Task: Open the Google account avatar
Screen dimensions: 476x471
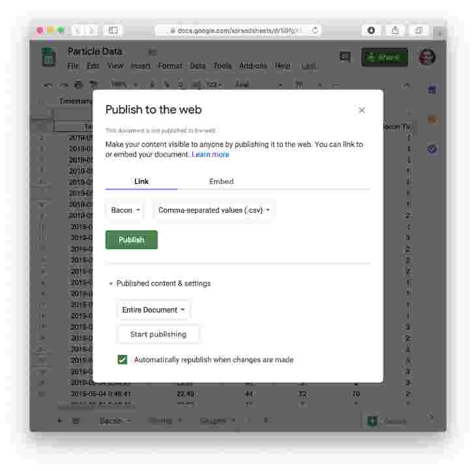Action: tap(427, 57)
